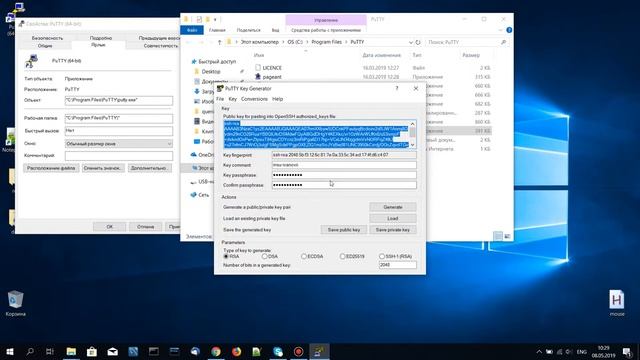Image resolution: width=640 pixels, height=360 pixels.
Task: Select the LICENCE file in Explorer
Action: pyautogui.click(x=272, y=68)
